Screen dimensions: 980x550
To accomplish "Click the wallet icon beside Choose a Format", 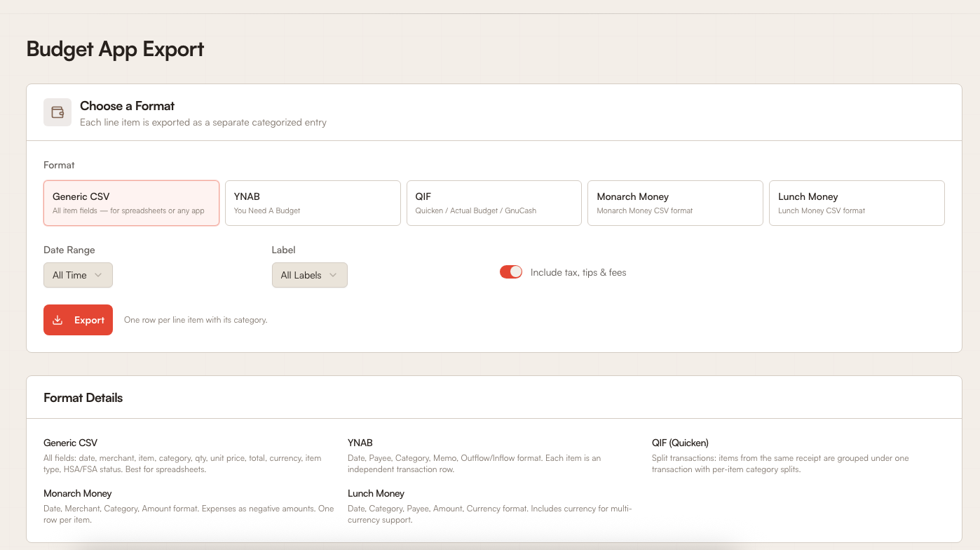I will click(57, 112).
